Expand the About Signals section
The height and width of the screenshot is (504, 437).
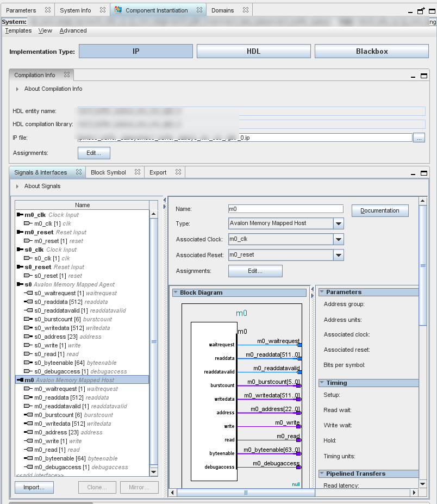pos(17,186)
